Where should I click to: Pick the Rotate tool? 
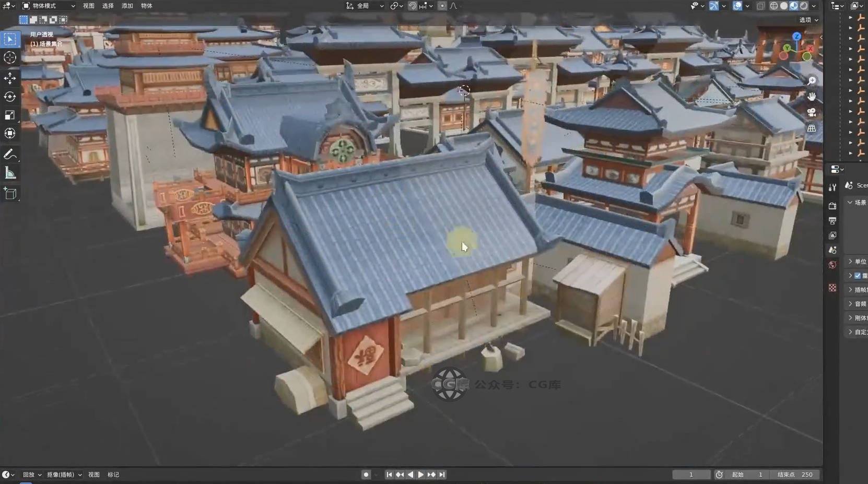pos(10,97)
